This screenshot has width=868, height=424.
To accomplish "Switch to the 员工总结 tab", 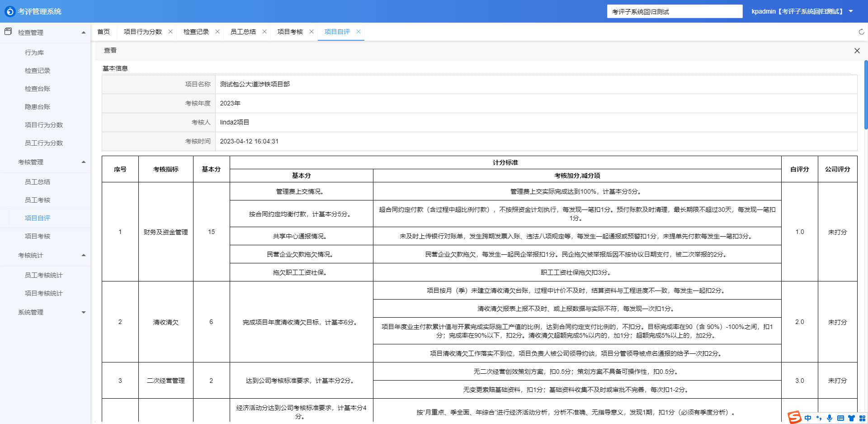I will (x=243, y=32).
